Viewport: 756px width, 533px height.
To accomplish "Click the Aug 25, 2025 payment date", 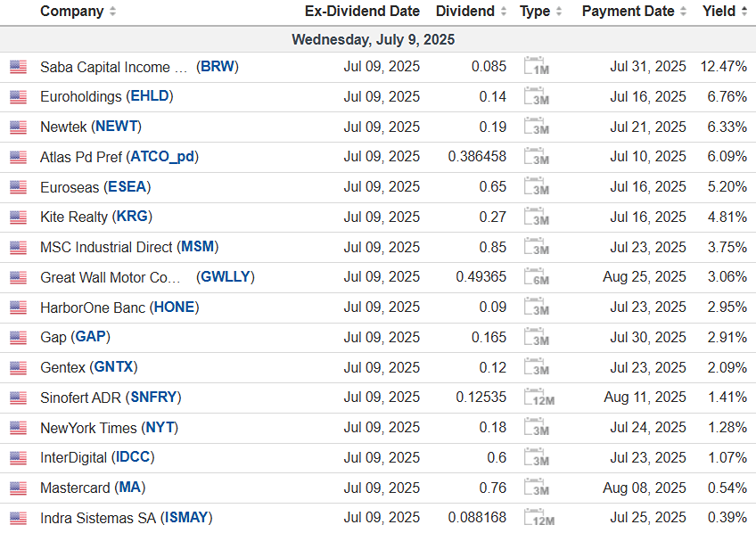I will [645, 276].
